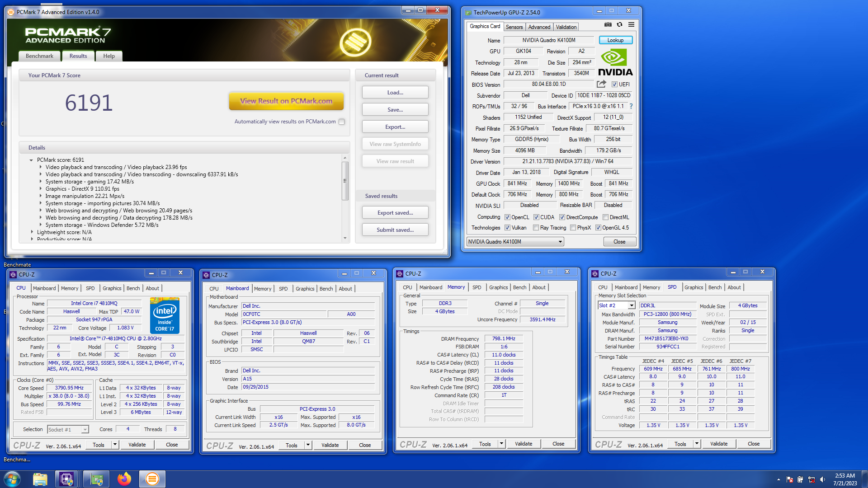Click the Details list scrollbar thumb
Image resolution: width=868 pixels, height=488 pixels.
[345, 181]
